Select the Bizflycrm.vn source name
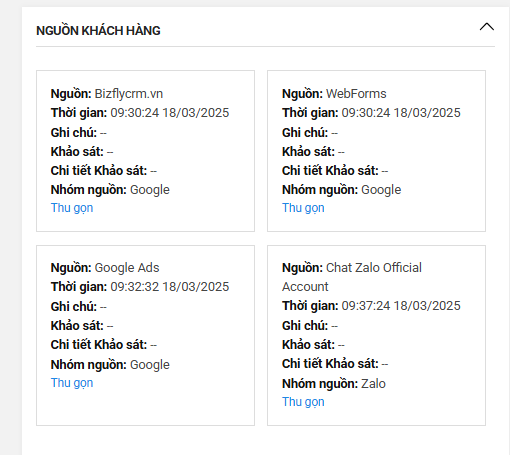The width and height of the screenshot is (510, 455). click(x=129, y=94)
